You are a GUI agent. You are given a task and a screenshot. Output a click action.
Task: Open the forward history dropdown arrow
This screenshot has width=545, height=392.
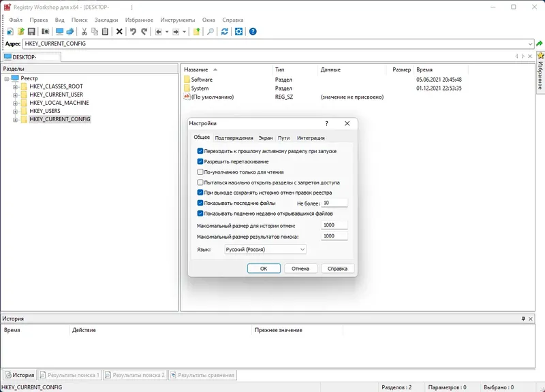(184, 31)
